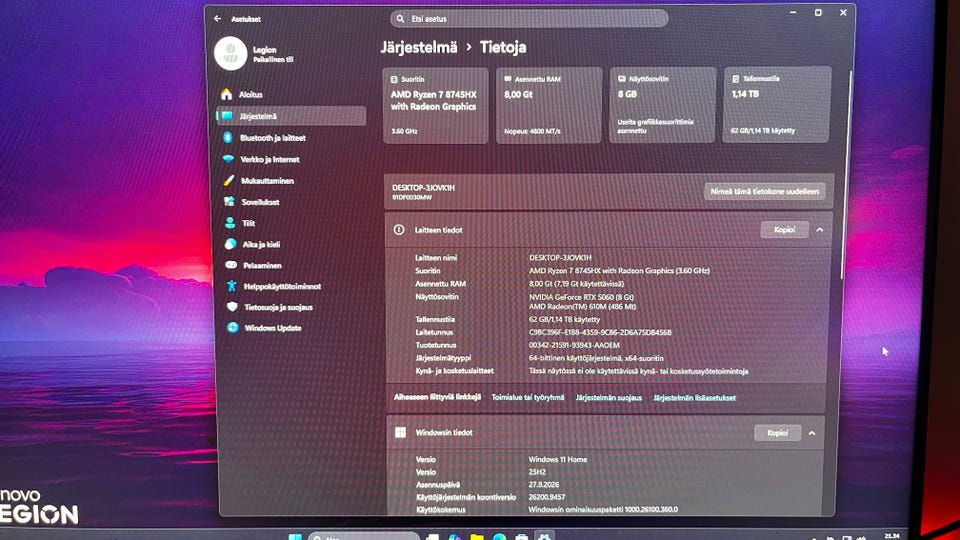
Task: Select 8,00 Gt (7,19 Gt käytettävissä) text
Action: [576, 284]
